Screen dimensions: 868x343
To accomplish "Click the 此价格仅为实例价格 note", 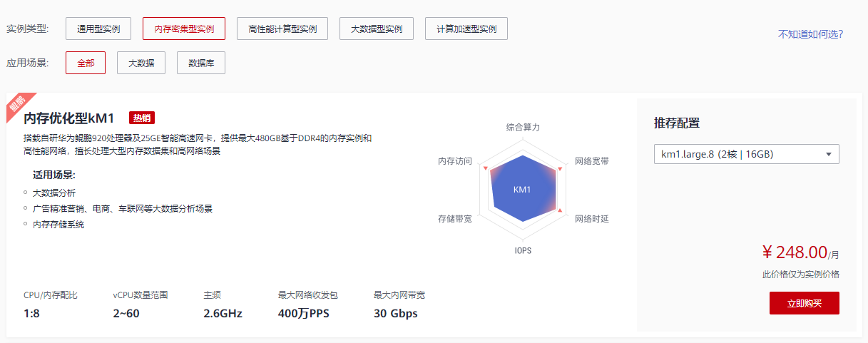I will 801,274.
